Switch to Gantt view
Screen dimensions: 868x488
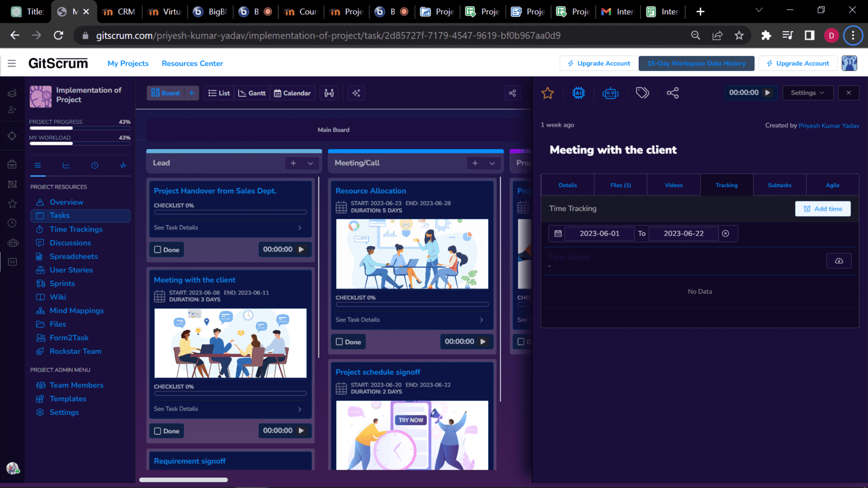[x=252, y=93]
